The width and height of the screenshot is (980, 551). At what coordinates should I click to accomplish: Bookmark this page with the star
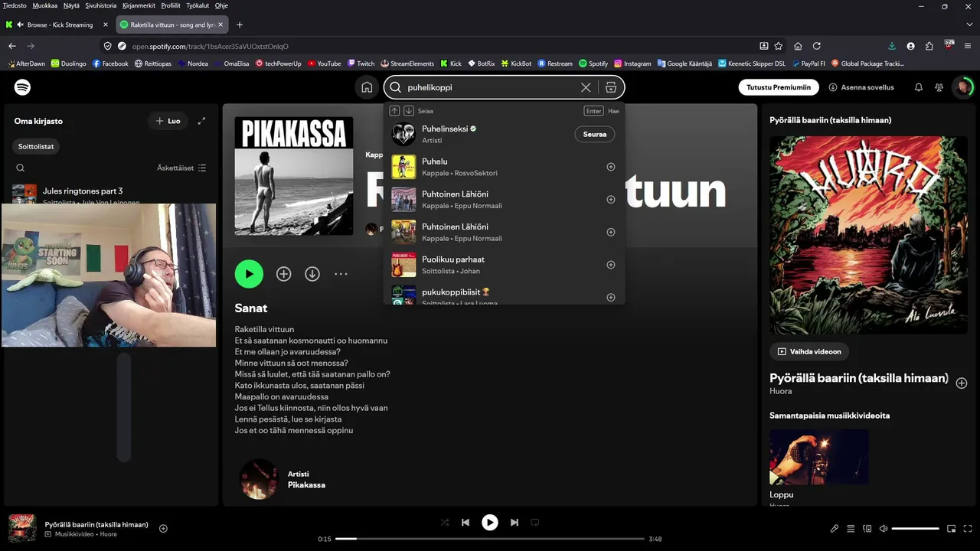coord(779,46)
